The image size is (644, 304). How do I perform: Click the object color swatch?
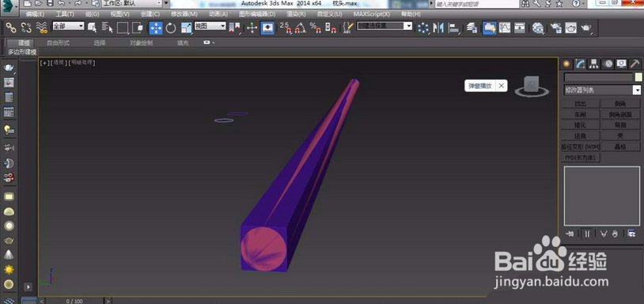pos(638,78)
